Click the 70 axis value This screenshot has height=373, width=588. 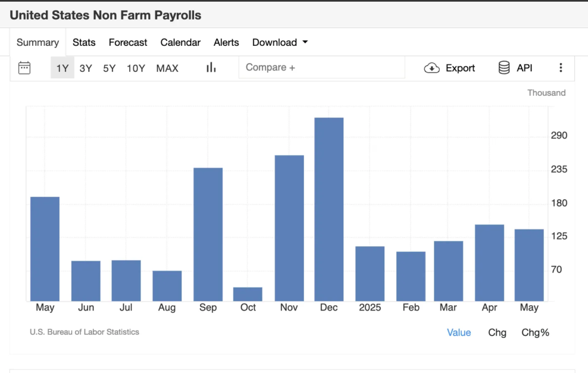coord(556,269)
